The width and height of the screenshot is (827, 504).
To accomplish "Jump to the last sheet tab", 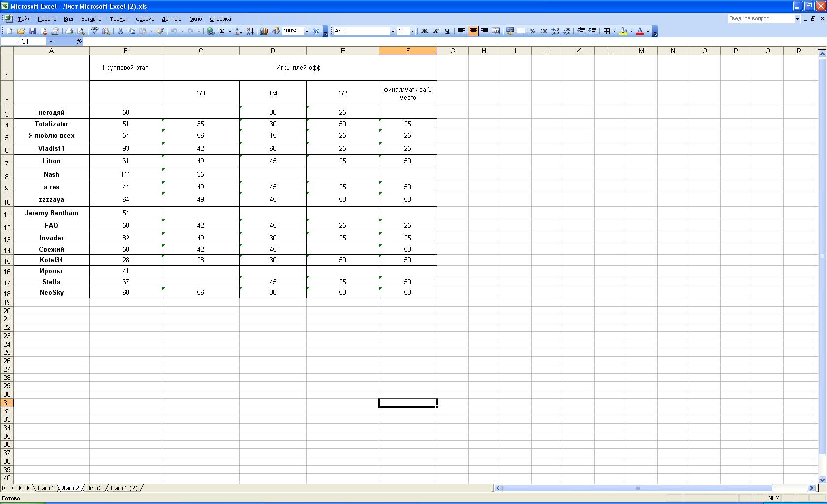I will [x=28, y=488].
